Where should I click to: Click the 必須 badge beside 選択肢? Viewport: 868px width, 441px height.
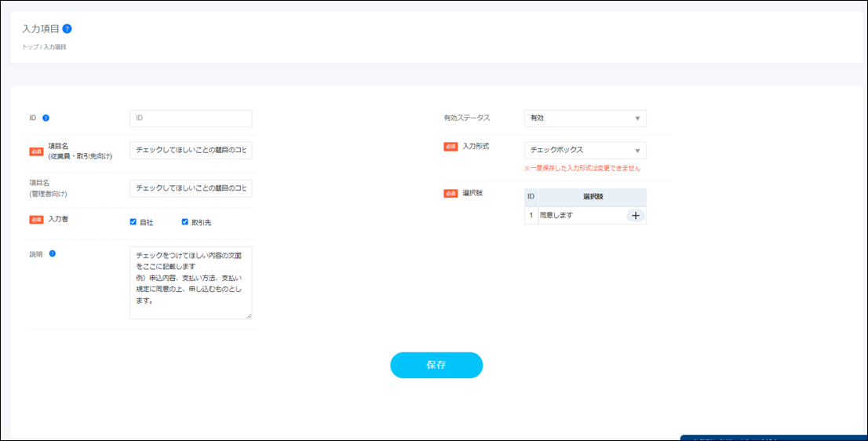[450, 193]
